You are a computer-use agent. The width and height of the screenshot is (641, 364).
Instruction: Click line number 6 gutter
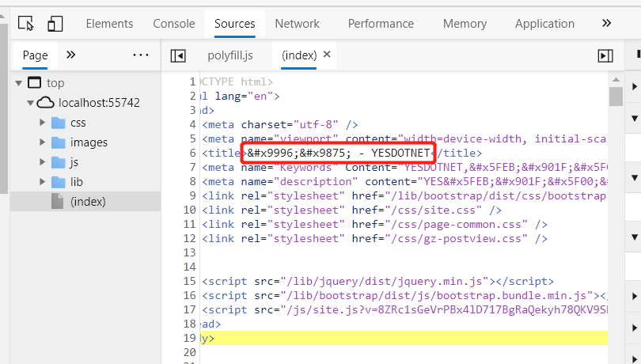193,153
